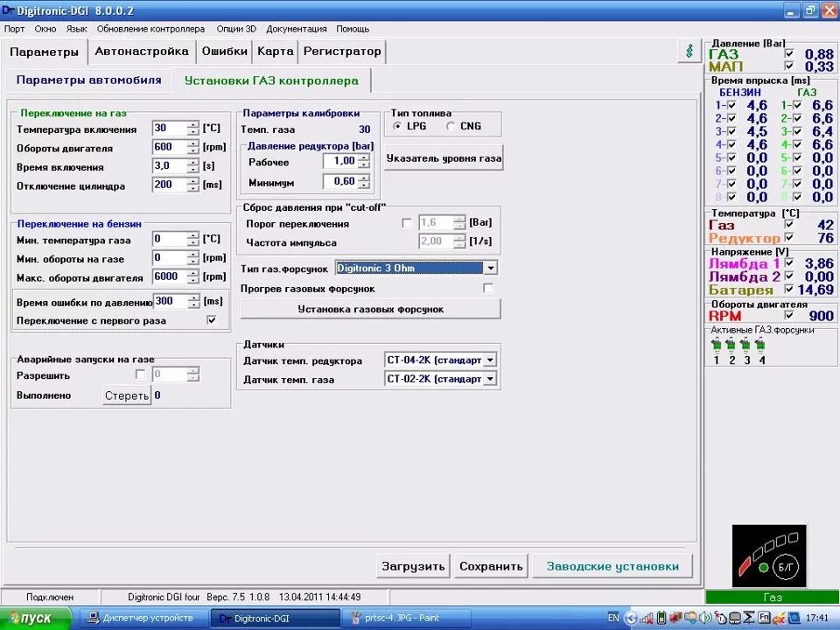Uncheck the Лямбда 1 voltage checkbox
Viewport: 840px width, 630px height.
(788, 262)
